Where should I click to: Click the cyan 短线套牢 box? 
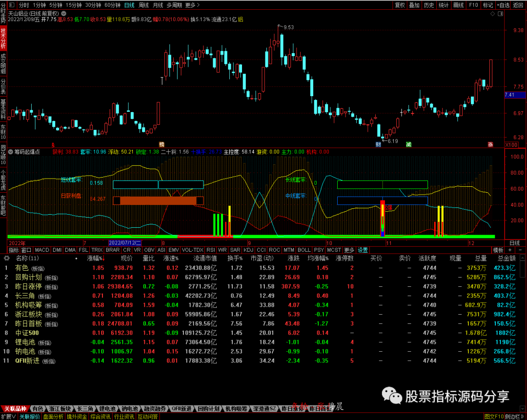pyautogui.click(x=158, y=184)
